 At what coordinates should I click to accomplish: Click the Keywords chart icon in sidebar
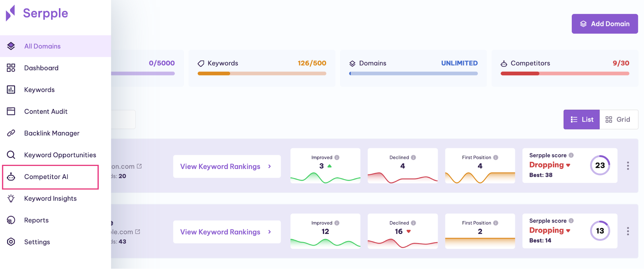tap(11, 90)
